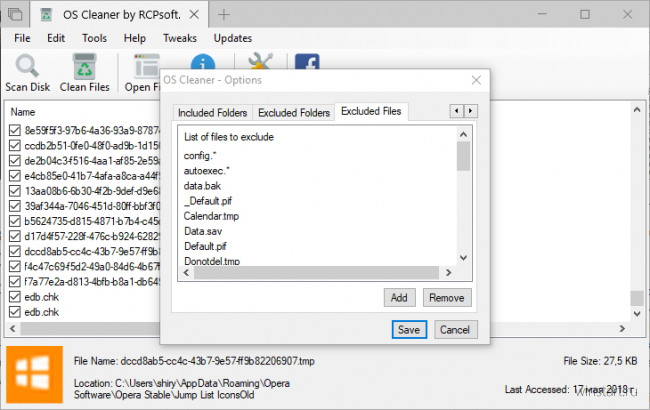
Task: Uncheck the 8e59f5f3-97b6 file checkbox
Action: tap(15, 130)
